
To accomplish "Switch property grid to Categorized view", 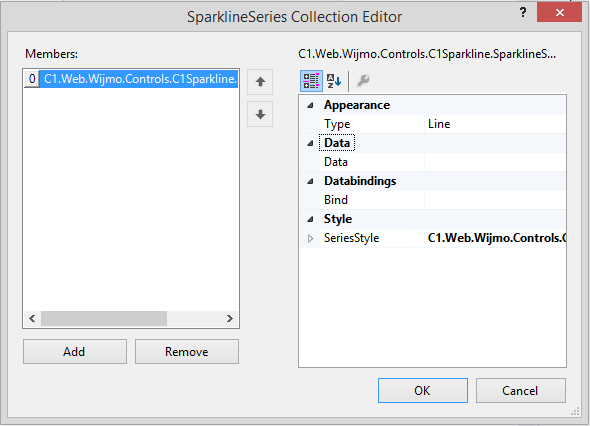I will coord(311,81).
